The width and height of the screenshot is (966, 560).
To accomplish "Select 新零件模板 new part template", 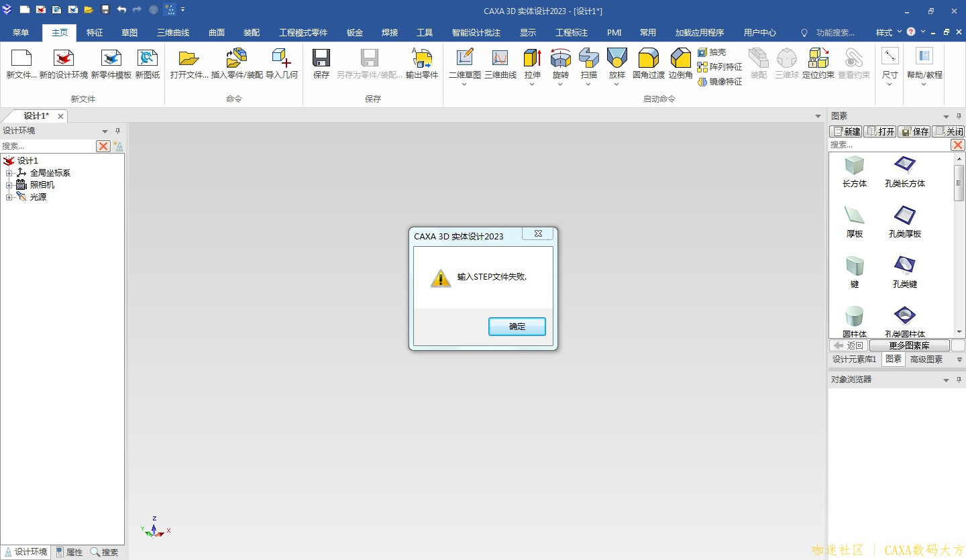I will click(x=111, y=64).
